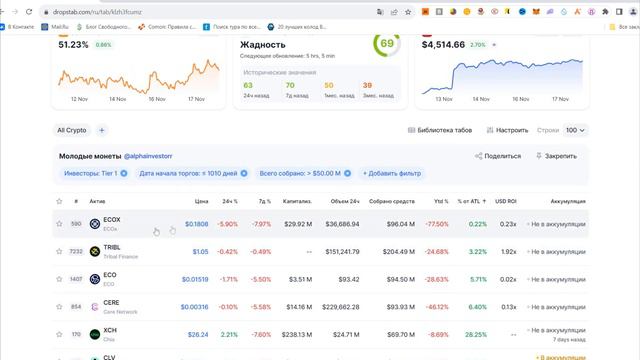The image size is (640, 360).
Task: Star the ECOX row as favorite
Action: pyautogui.click(x=59, y=224)
